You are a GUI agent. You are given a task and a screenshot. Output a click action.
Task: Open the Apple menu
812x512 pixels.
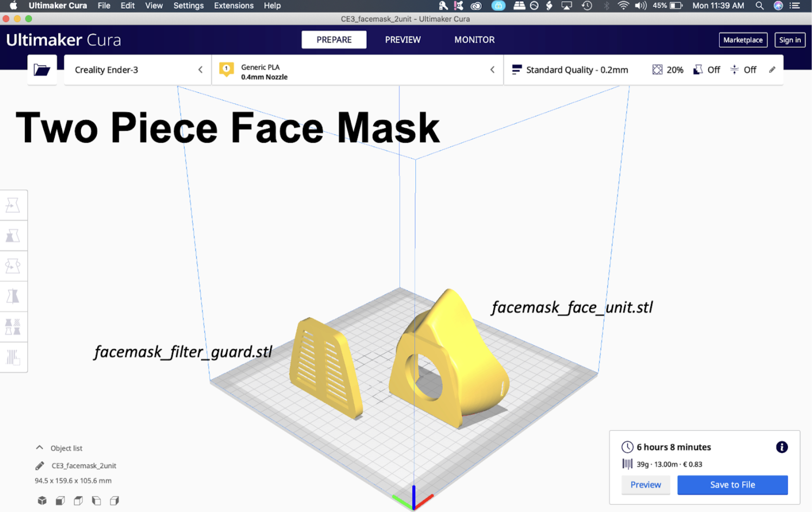pos(14,6)
